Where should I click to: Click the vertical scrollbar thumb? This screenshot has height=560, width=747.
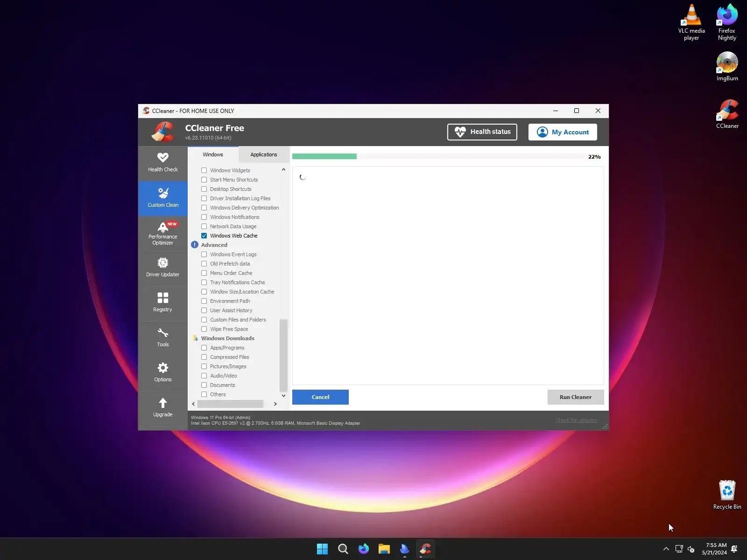coord(283,356)
